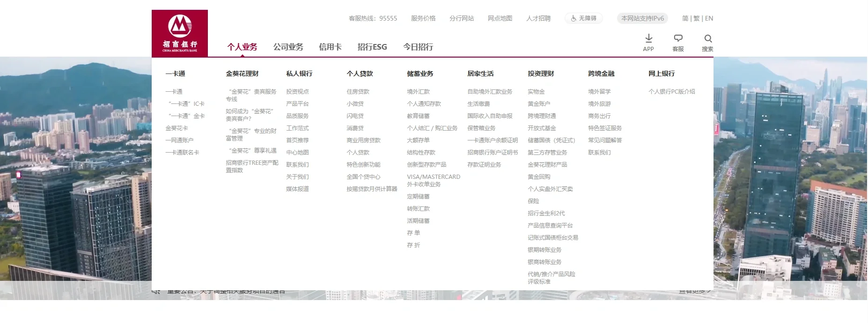
Task: Open 按揭贷款月供计算器 calculator link
Action: (x=372, y=189)
